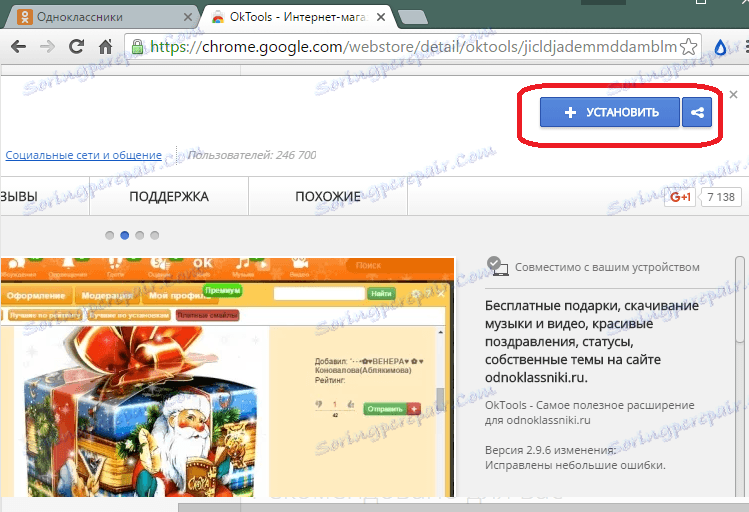Viewport: 749px width, 512px height.
Task: Open the partially visible Отзывы tab
Action: pos(44,196)
